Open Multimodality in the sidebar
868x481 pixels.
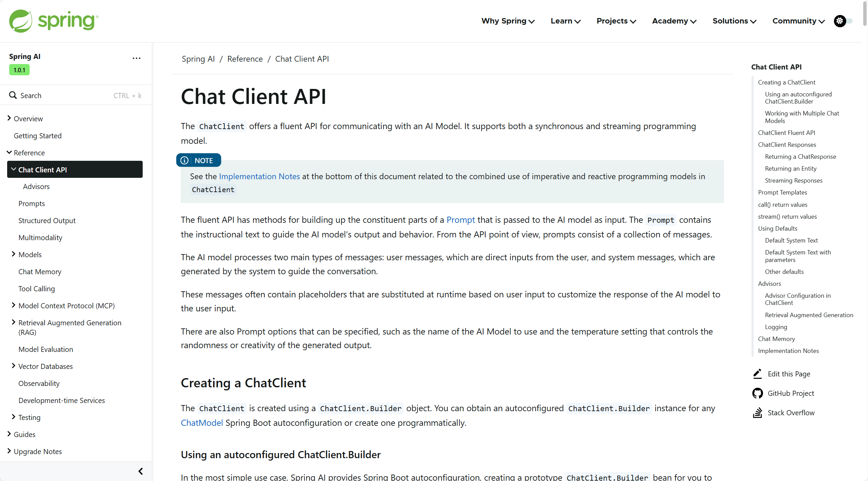pos(41,237)
